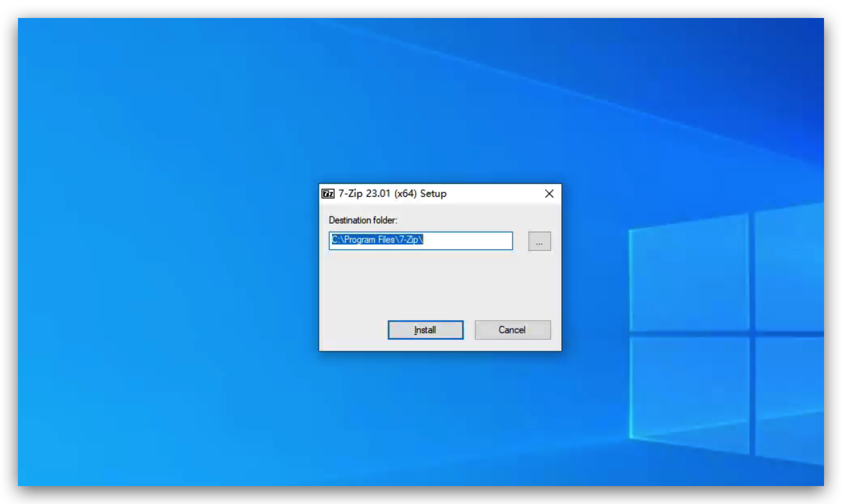The height and width of the screenshot is (504, 842).
Task: Cancel the 7-Zip setup
Action: point(512,330)
